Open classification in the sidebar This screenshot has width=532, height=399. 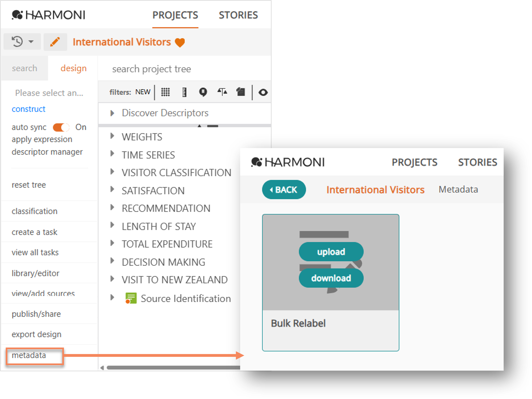[x=34, y=211]
